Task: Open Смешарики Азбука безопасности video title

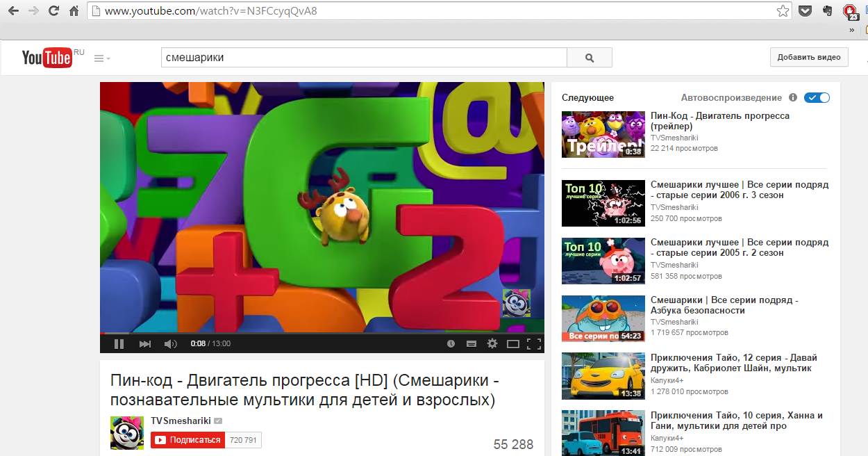Action: point(724,305)
